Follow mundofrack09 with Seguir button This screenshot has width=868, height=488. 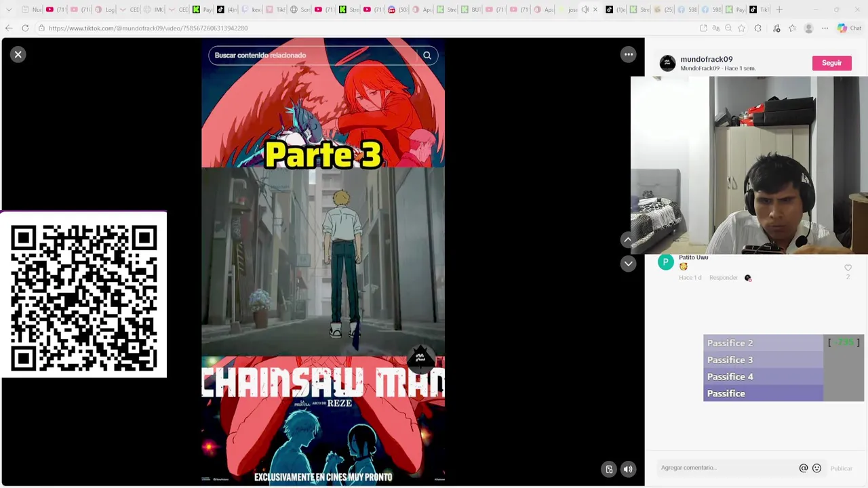[831, 63]
